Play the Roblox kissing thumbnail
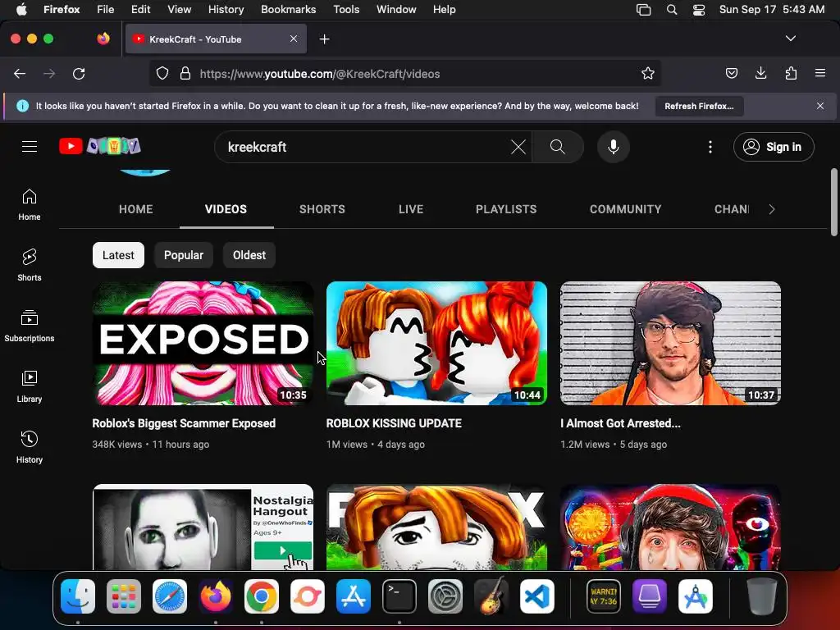 tap(436, 344)
